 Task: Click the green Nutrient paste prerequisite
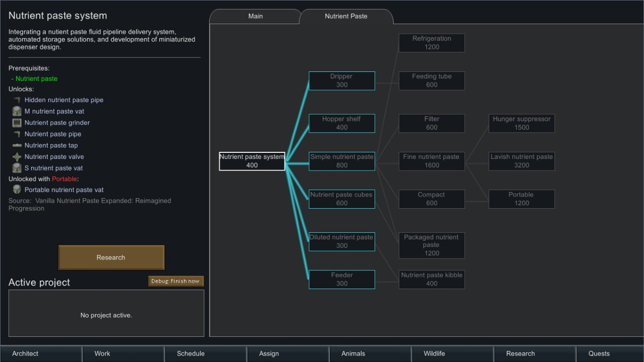pyautogui.click(x=36, y=79)
